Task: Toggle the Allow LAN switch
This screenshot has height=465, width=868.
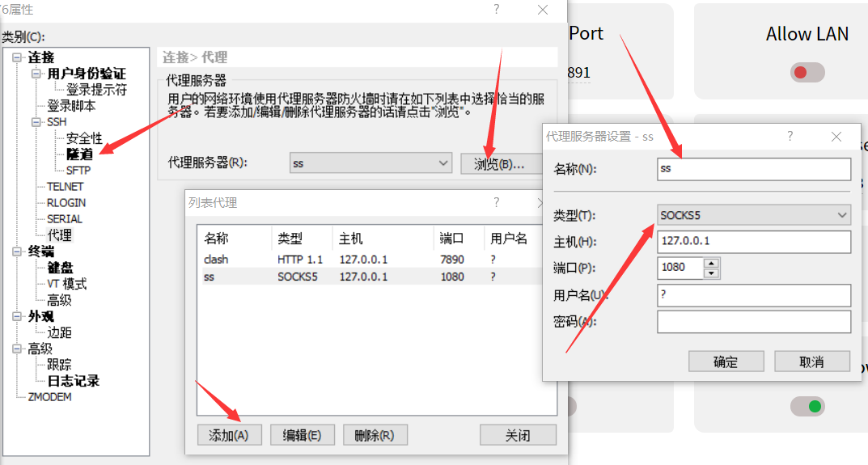Action: (x=807, y=73)
